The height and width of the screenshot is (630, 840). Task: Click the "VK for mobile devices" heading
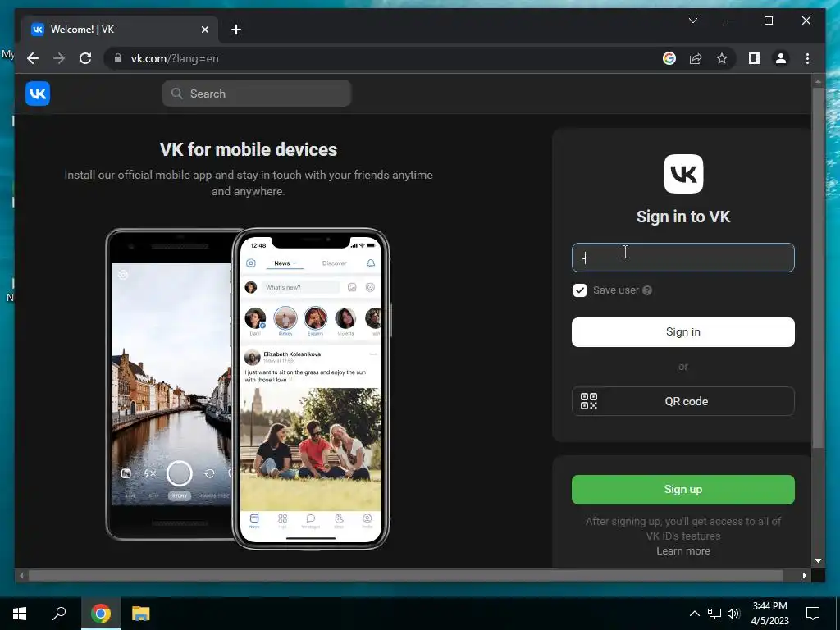click(249, 149)
